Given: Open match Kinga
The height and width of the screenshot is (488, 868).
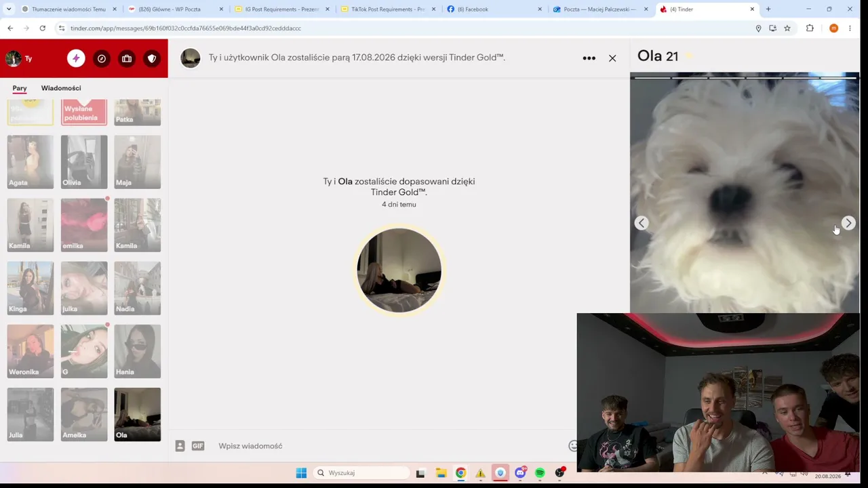Looking at the screenshot, I should coord(31,288).
